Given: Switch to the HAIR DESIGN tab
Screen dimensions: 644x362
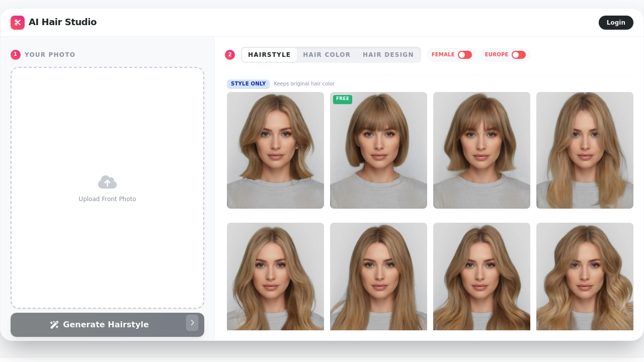Looking at the screenshot, I should point(388,54).
